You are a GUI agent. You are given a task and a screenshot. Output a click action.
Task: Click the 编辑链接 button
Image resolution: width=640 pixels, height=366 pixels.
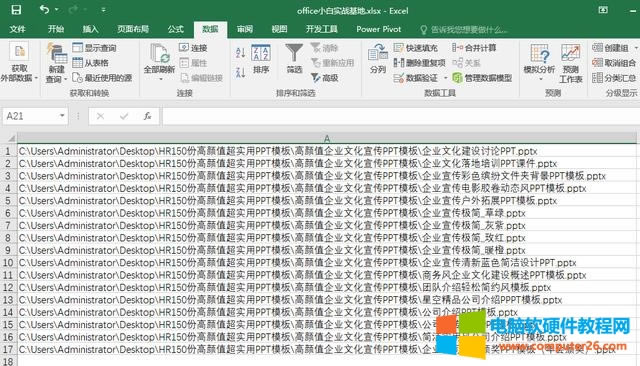click(x=201, y=78)
